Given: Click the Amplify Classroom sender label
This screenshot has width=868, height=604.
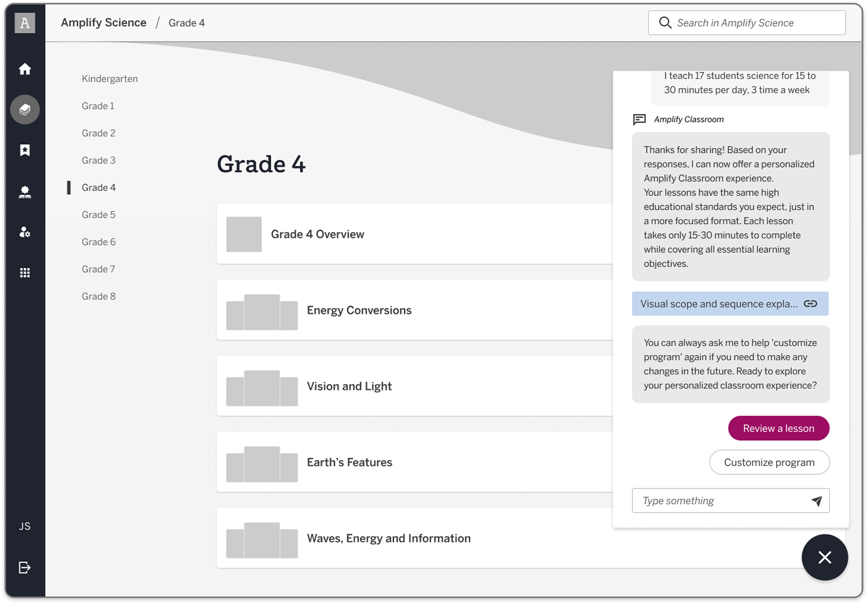Looking at the screenshot, I should [689, 119].
